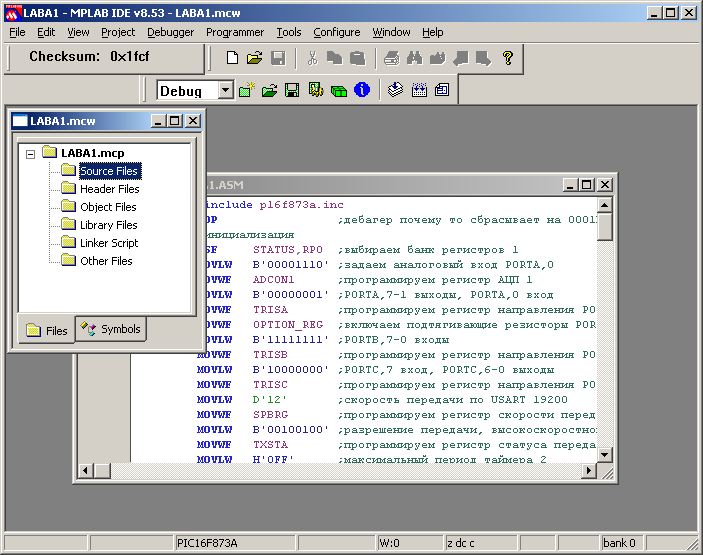
Task: Click the LABA1.mcw window icon
Action: [x=20, y=121]
